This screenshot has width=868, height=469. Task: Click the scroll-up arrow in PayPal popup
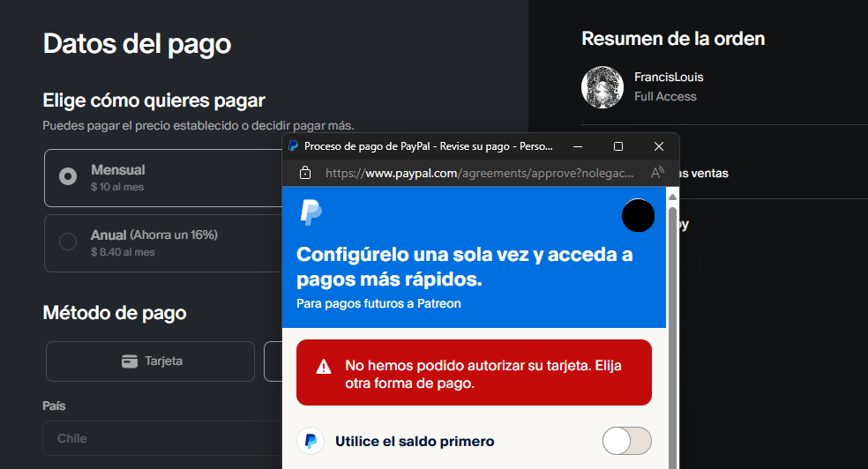pos(672,197)
